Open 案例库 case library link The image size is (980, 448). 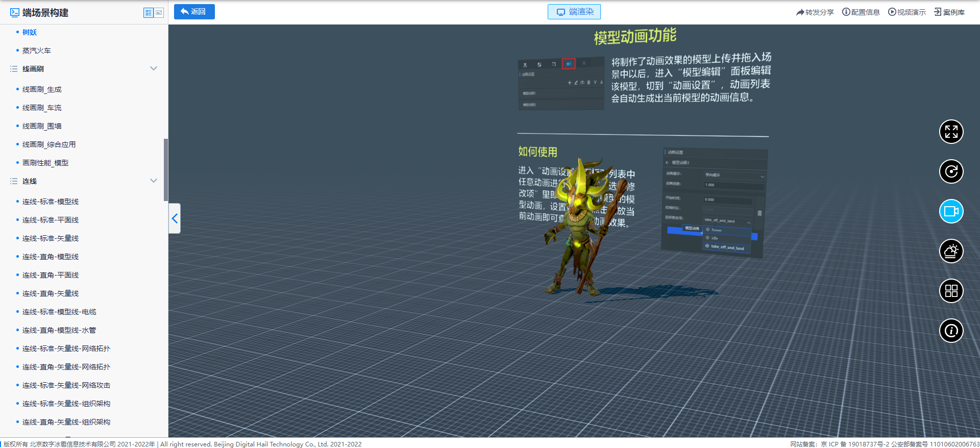(949, 12)
